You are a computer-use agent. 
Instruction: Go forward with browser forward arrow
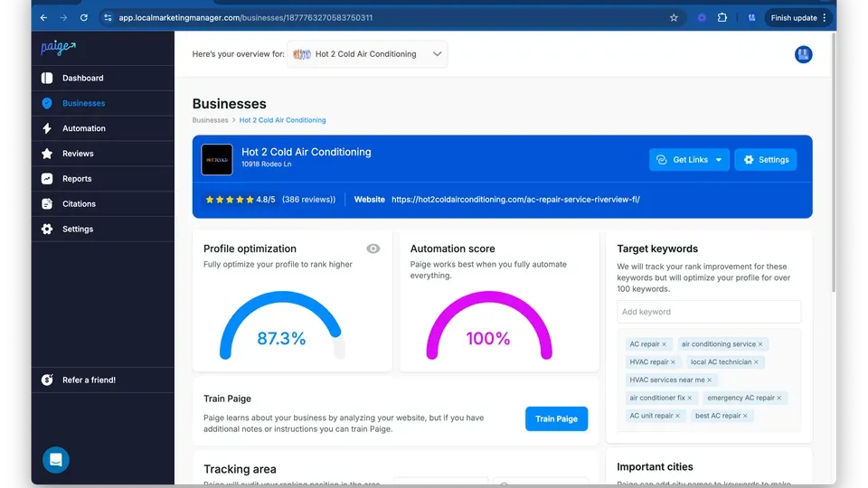pyautogui.click(x=63, y=18)
